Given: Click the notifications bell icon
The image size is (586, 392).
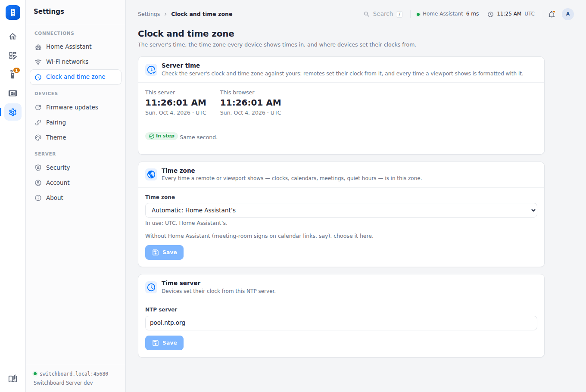Looking at the screenshot, I should (x=552, y=14).
